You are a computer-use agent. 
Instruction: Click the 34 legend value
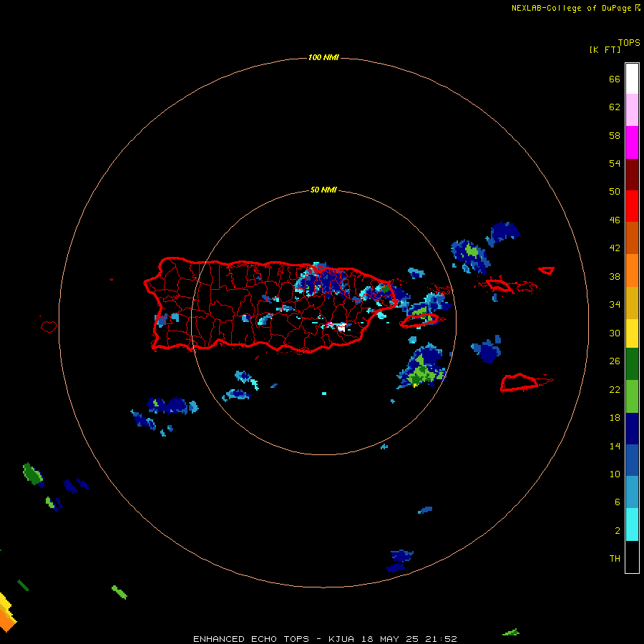[615, 304]
